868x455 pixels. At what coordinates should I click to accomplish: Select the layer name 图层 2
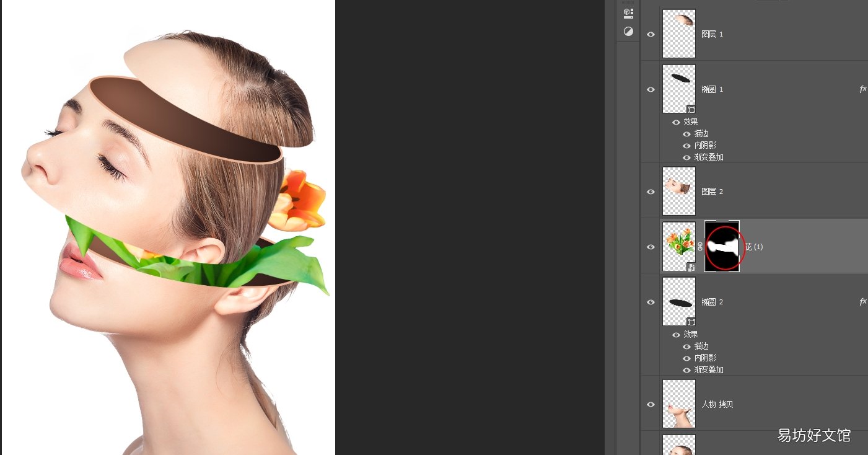pos(712,192)
